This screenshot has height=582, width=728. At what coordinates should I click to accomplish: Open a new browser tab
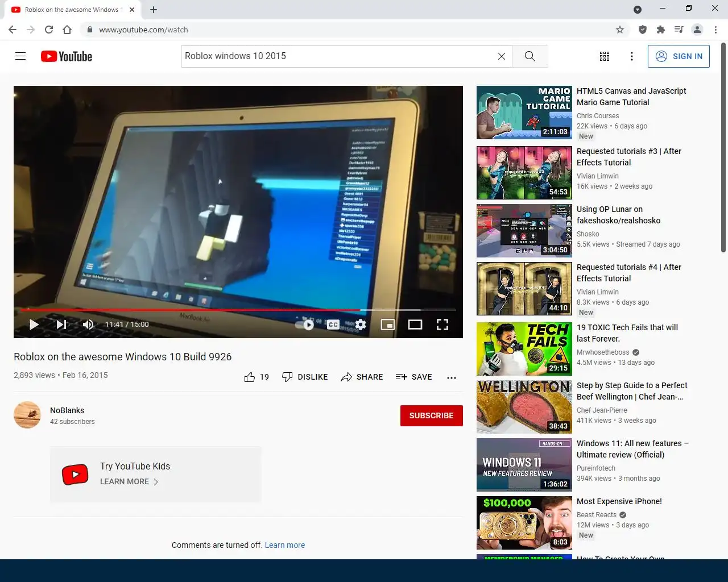[154, 10]
